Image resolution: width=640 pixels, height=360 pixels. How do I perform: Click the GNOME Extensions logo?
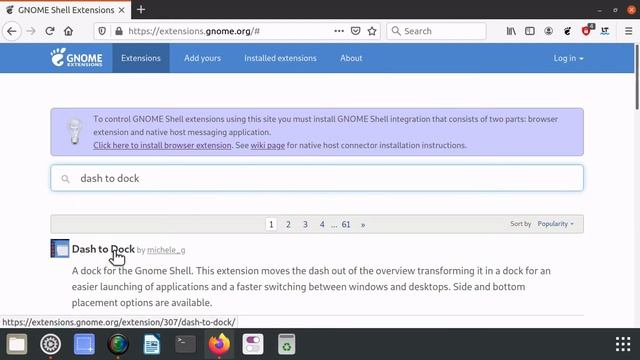(x=76, y=58)
